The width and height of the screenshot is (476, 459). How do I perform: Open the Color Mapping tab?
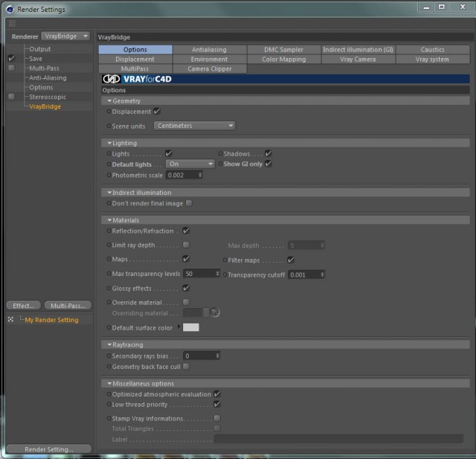coord(284,60)
